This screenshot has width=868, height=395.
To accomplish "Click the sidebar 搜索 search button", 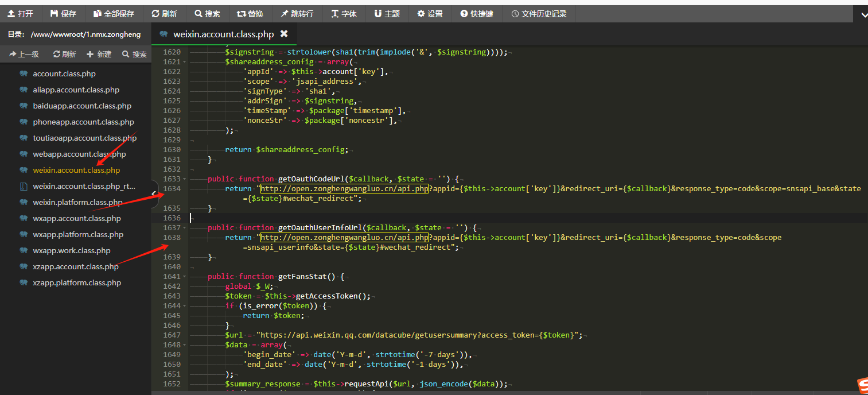I will pos(134,54).
